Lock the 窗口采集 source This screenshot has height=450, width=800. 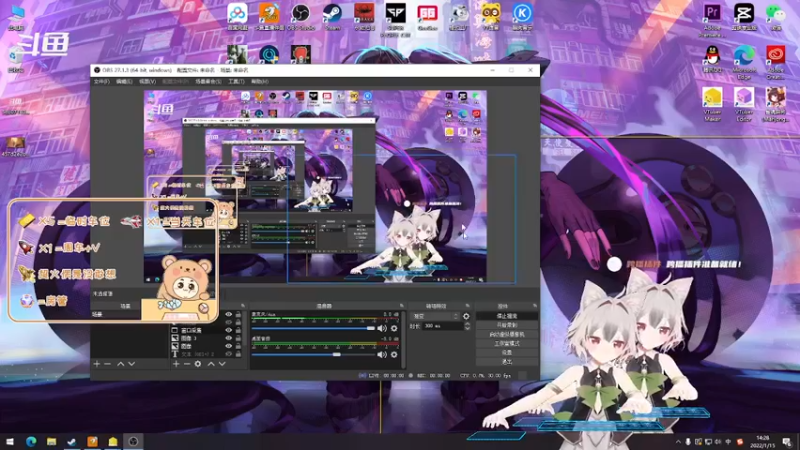pos(238,330)
